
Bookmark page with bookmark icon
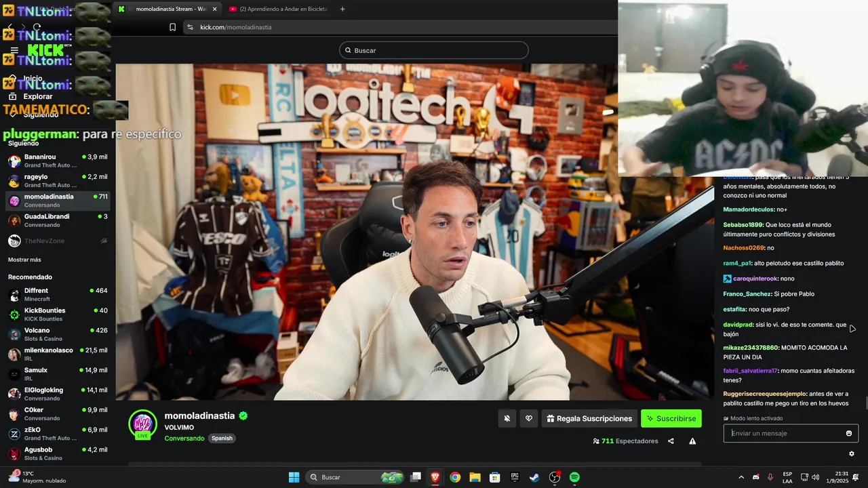click(x=172, y=27)
